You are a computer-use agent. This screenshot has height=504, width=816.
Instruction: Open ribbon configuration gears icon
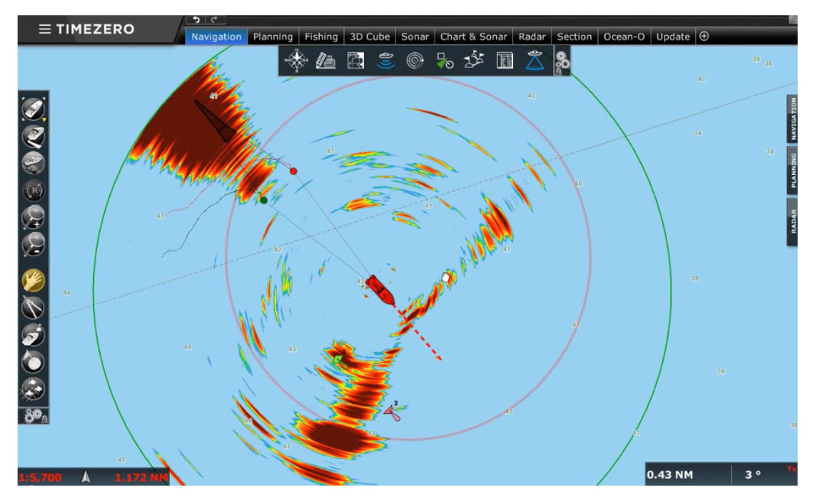pos(562,62)
